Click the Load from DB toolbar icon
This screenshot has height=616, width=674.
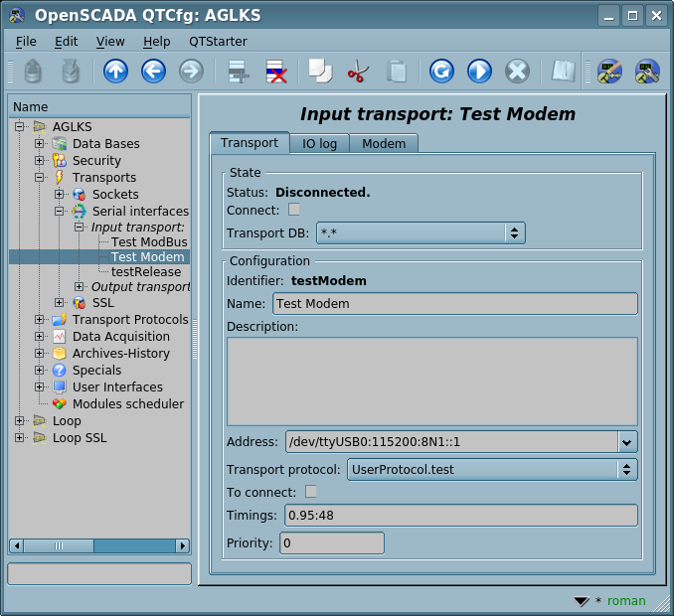point(33,72)
